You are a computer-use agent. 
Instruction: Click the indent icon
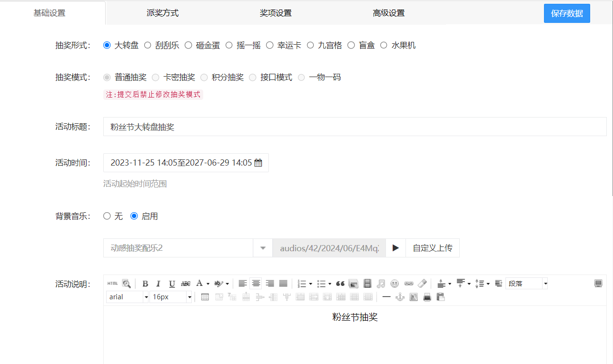(499, 284)
